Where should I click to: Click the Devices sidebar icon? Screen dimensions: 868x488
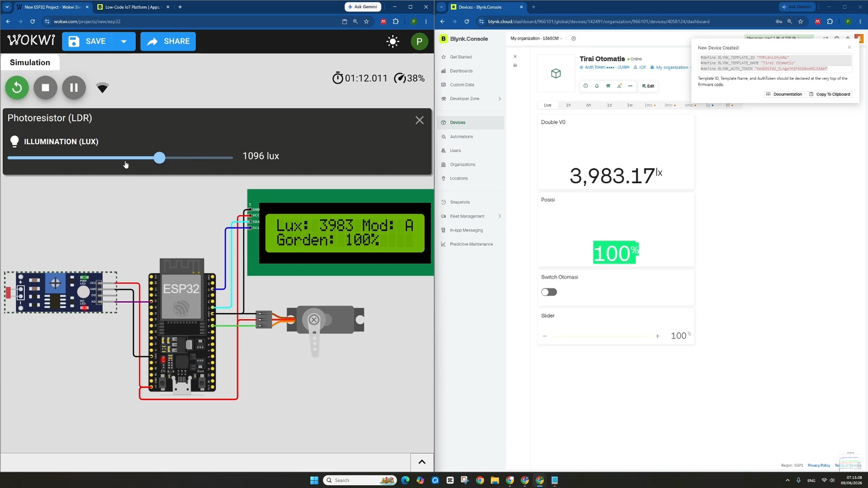(443, 123)
